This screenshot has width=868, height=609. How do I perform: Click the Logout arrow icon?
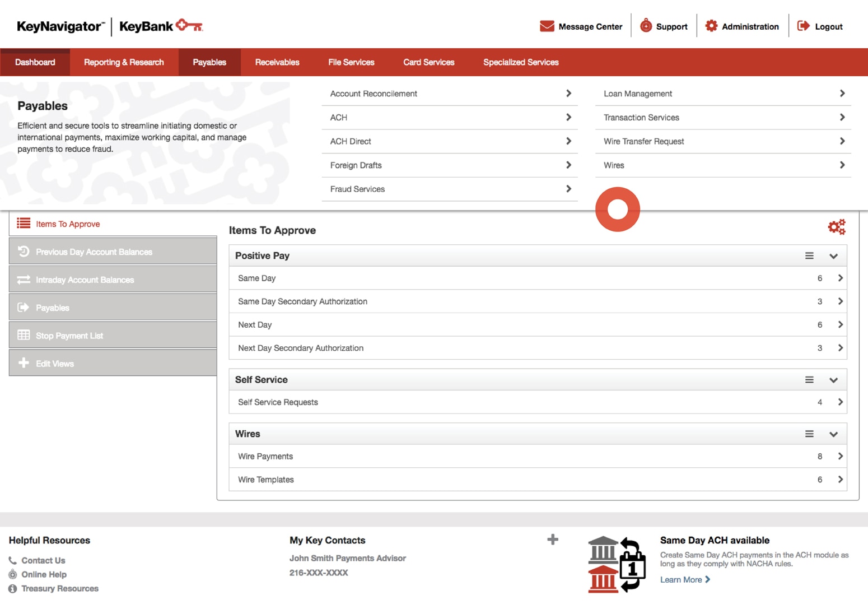click(x=803, y=26)
